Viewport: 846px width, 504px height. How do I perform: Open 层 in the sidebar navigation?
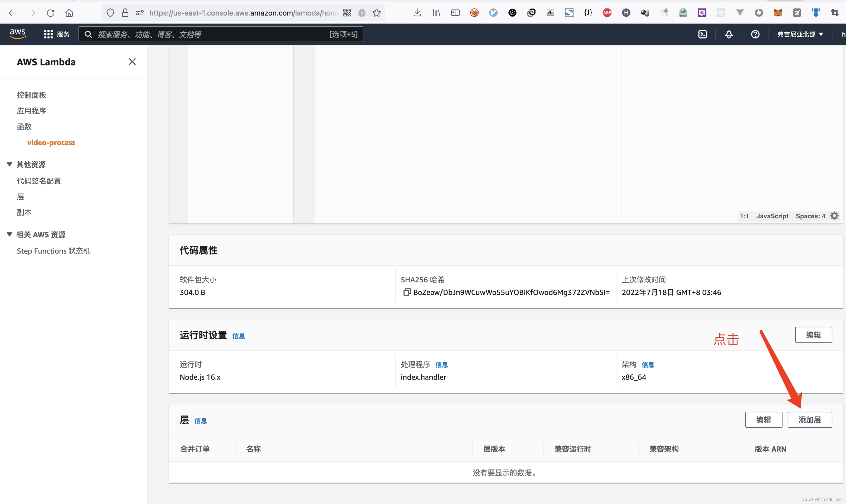(20, 197)
